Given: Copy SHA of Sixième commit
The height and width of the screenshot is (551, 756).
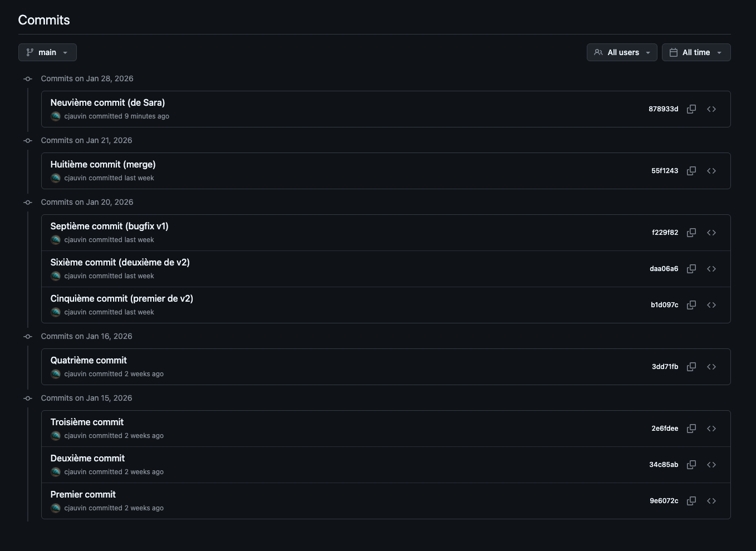Looking at the screenshot, I should (691, 269).
